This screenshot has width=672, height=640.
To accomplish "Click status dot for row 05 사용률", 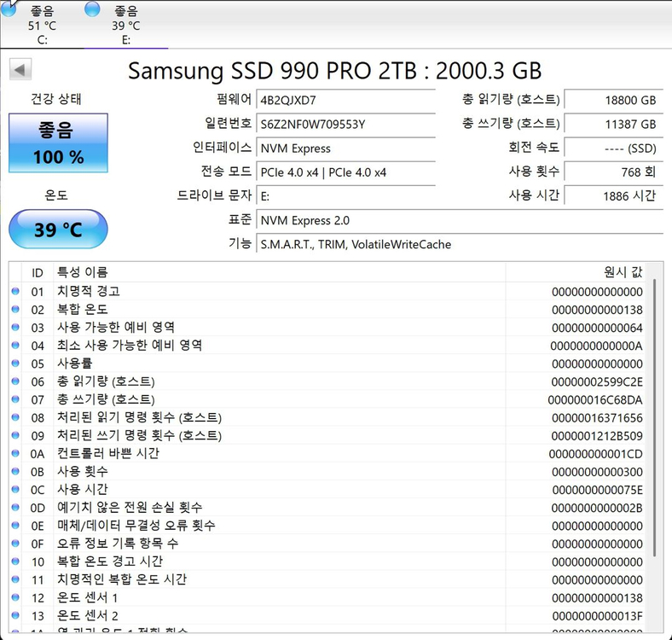I will [x=15, y=364].
